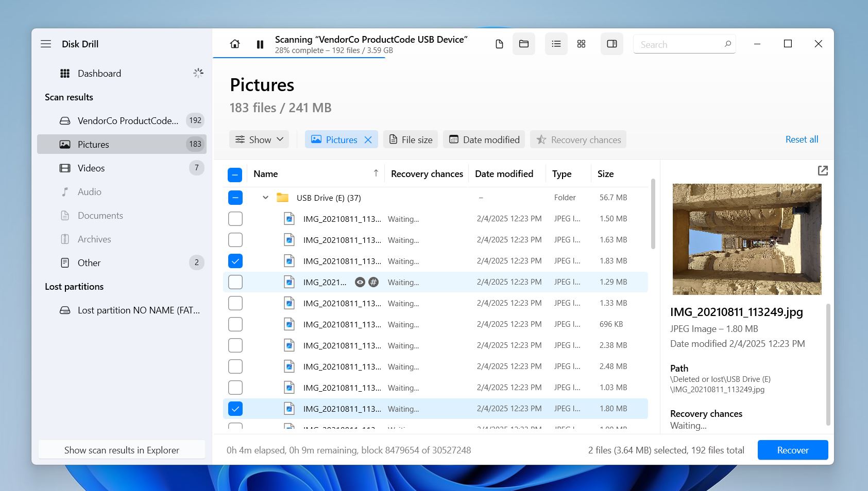Toggle the select-all checkbox in header
The height and width of the screenshot is (491, 868).
coord(235,174)
